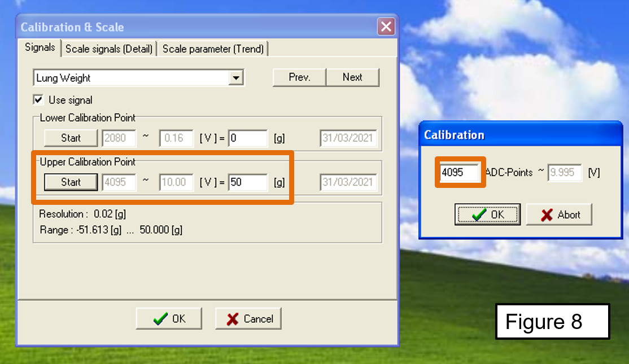Viewport: 629px width, 364px height.
Task: Edit ADC-Points field in Calibration popup
Action: 459,172
